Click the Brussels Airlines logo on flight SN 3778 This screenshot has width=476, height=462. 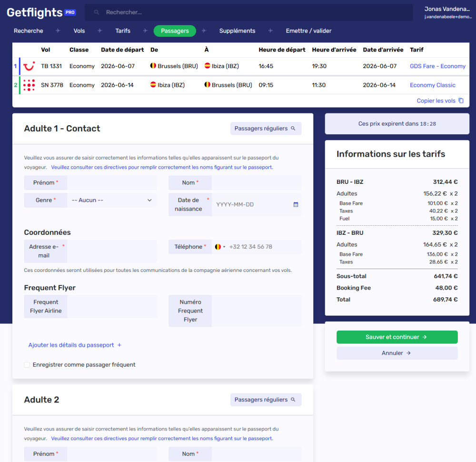[x=29, y=85]
